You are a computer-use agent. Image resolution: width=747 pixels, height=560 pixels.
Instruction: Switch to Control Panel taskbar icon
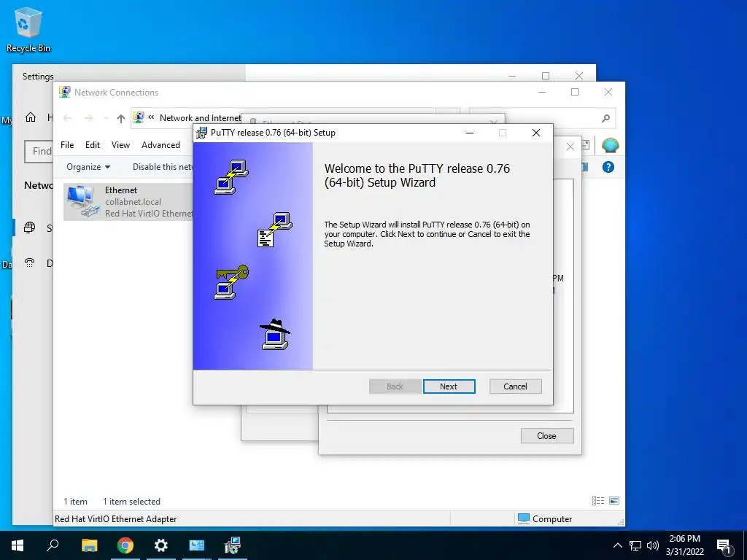(197, 545)
